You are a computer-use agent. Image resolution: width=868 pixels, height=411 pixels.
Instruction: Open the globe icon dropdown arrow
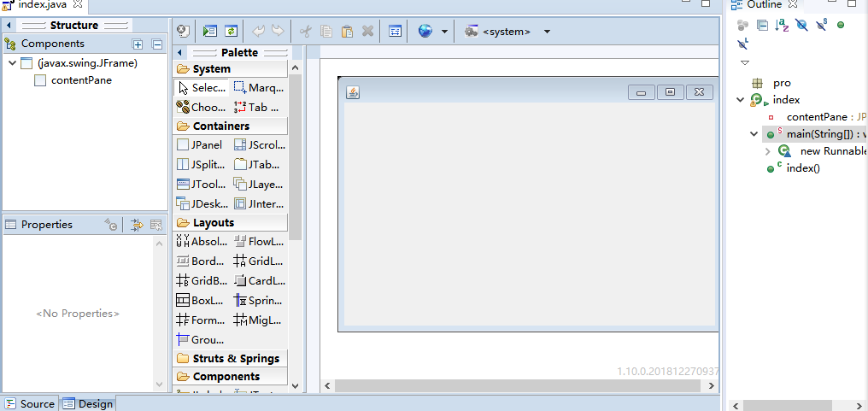(x=444, y=32)
